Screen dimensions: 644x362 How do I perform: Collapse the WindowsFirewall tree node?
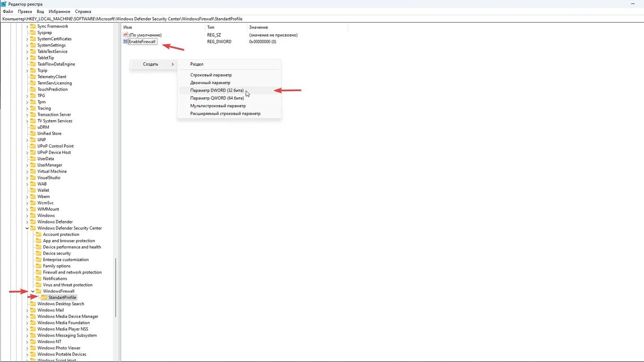pos(33,291)
